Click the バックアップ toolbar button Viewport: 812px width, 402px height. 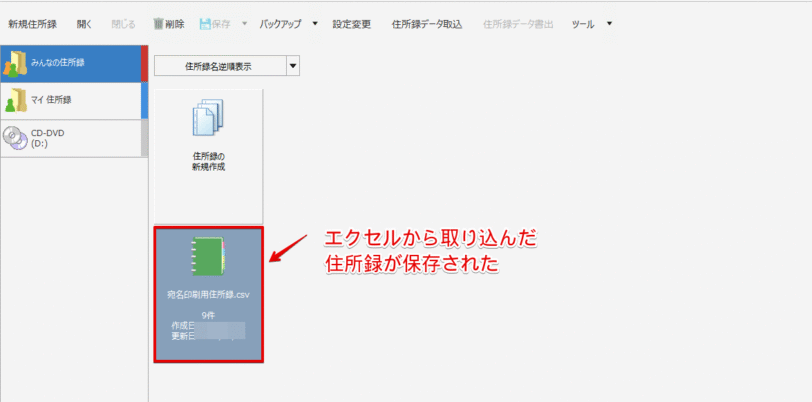(x=280, y=24)
